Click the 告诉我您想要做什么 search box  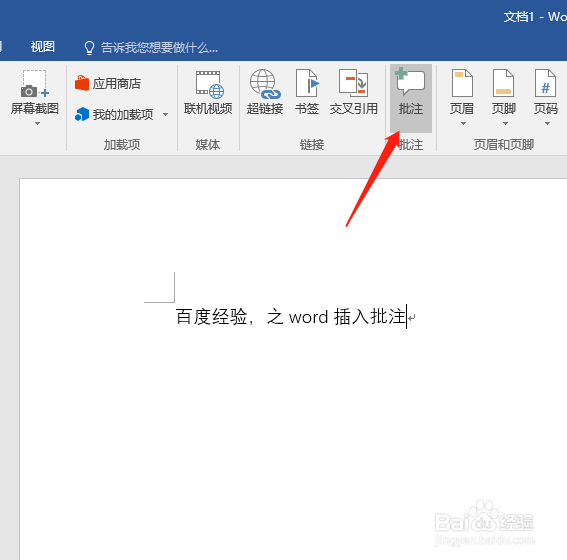[x=159, y=47]
